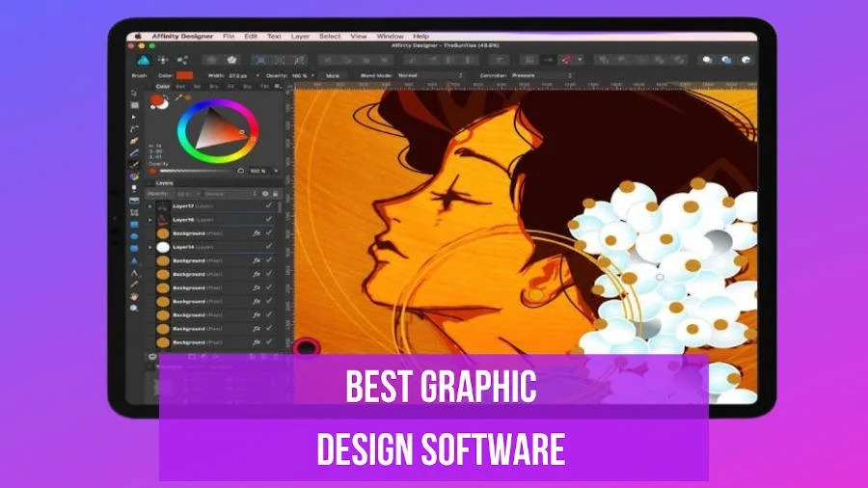868x488 pixels.
Task: Open the Window menu
Action: click(390, 36)
